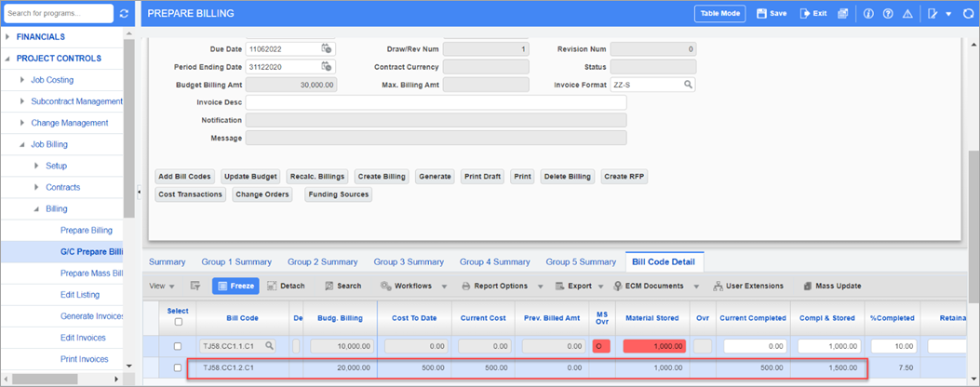Click the Detach table button
980x387 pixels.
[x=286, y=286]
